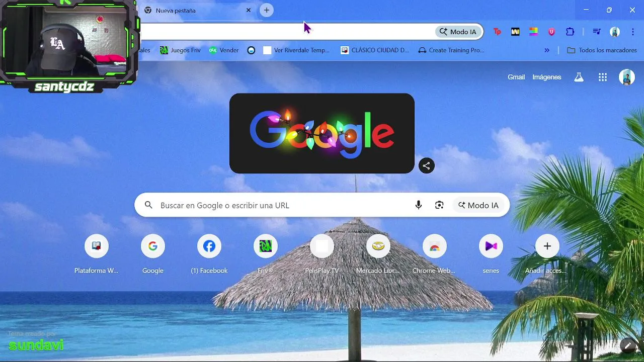Go to Imágenes link
644x362 pixels.
tap(547, 77)
